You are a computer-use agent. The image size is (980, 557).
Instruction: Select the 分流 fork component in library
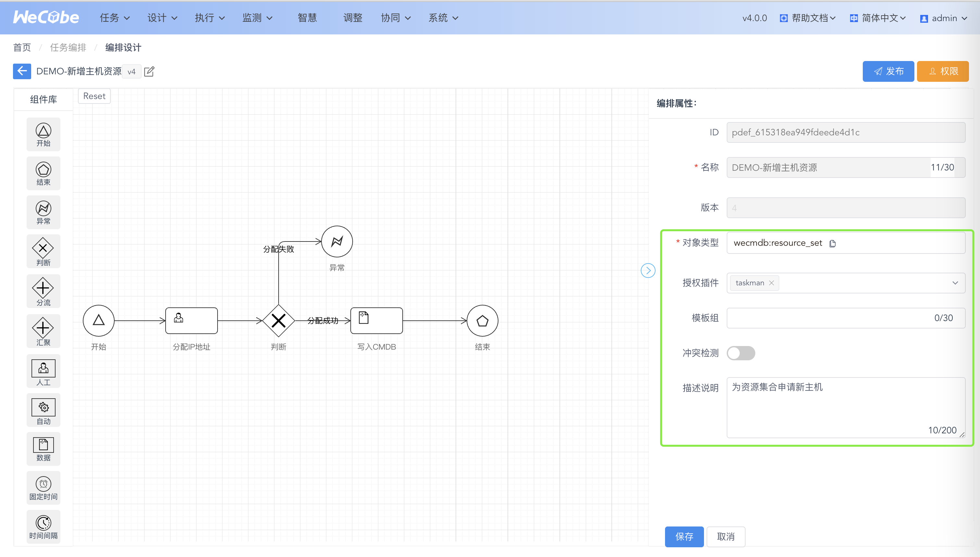click(43, 291)
